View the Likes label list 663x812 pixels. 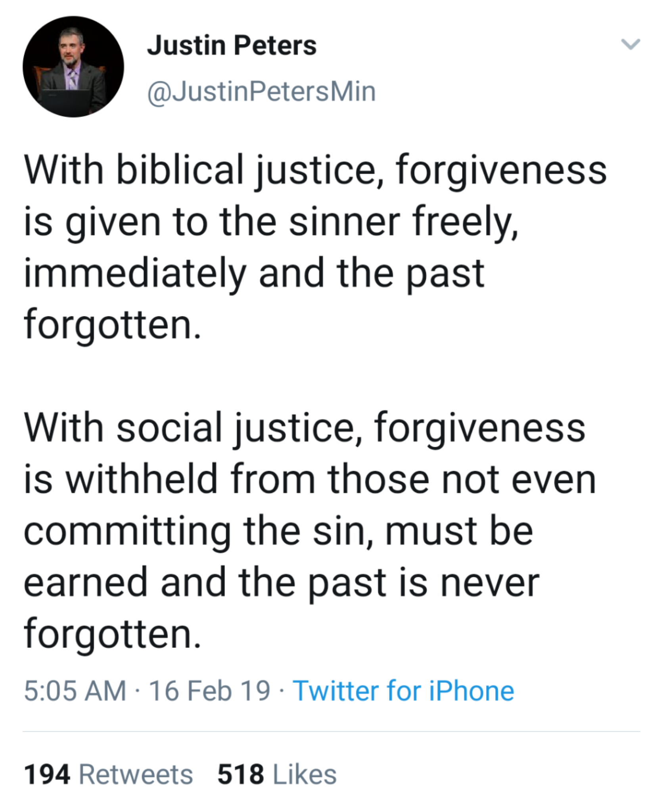point(305,774)
